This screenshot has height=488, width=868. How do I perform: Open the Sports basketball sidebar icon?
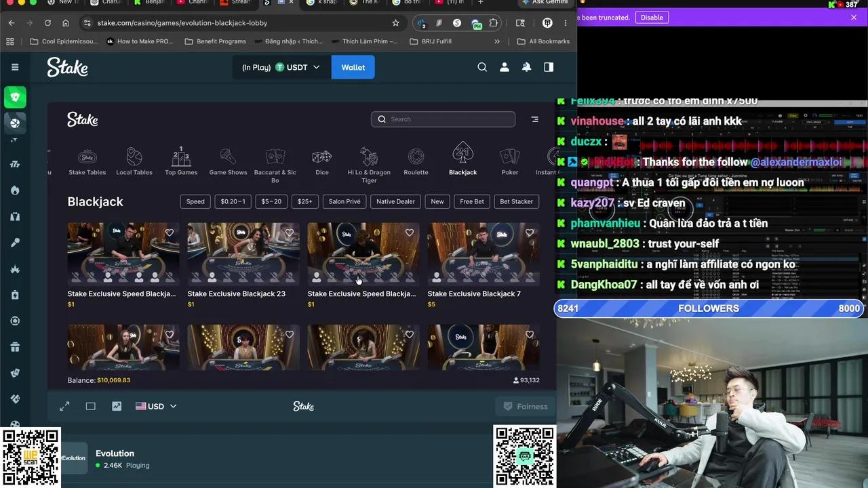point(15,123)
